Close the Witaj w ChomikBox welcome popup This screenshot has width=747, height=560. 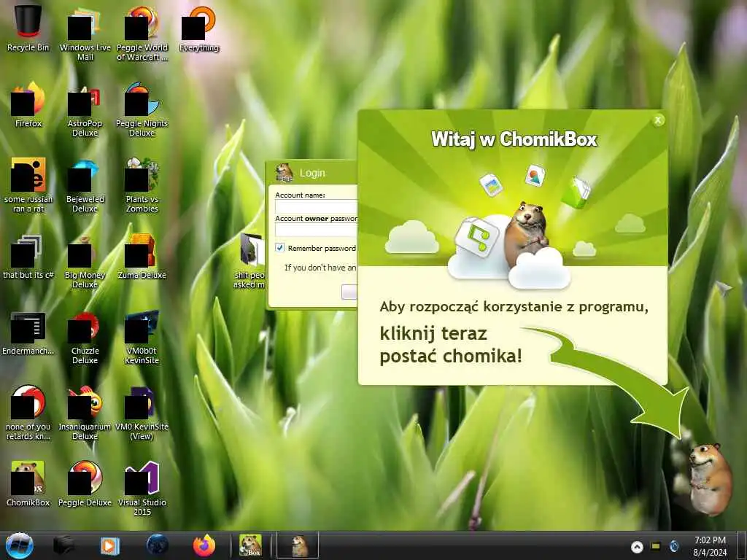coord(658,120)
